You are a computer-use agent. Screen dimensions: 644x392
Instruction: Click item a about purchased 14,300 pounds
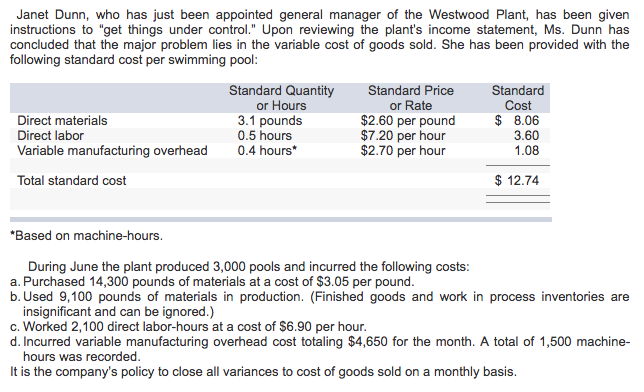[x=212, y=282]
